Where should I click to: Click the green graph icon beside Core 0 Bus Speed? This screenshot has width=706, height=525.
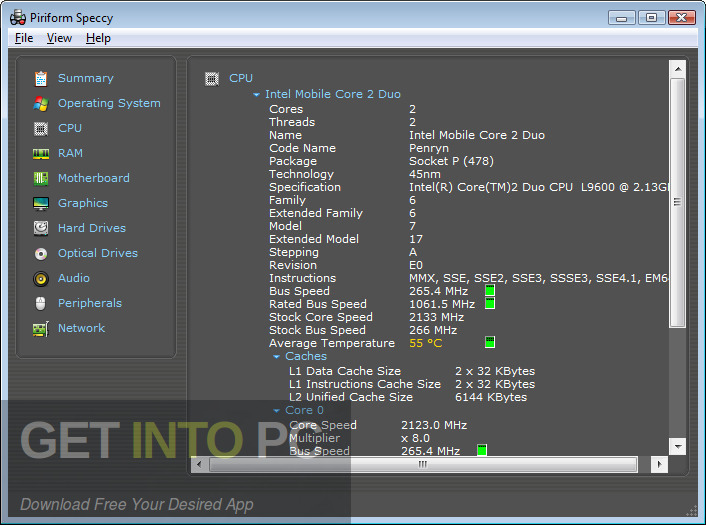point(482,450)
